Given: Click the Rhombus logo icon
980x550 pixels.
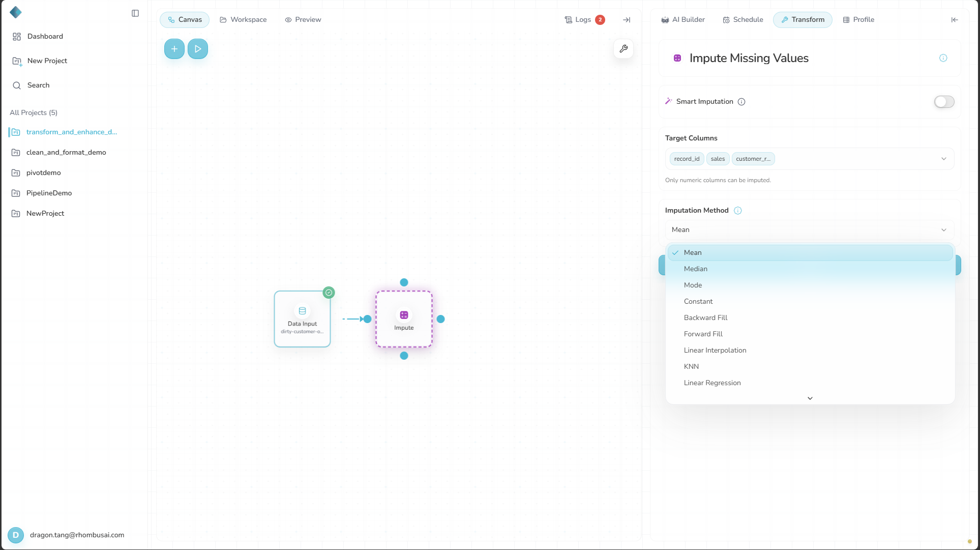Looking at the screenshot, I should (16, 12).
